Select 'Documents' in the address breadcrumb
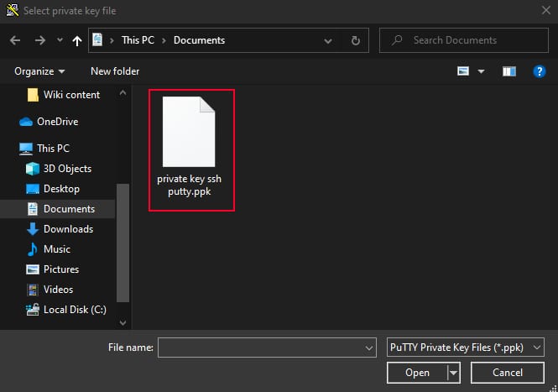 click(x=199, y=40)
